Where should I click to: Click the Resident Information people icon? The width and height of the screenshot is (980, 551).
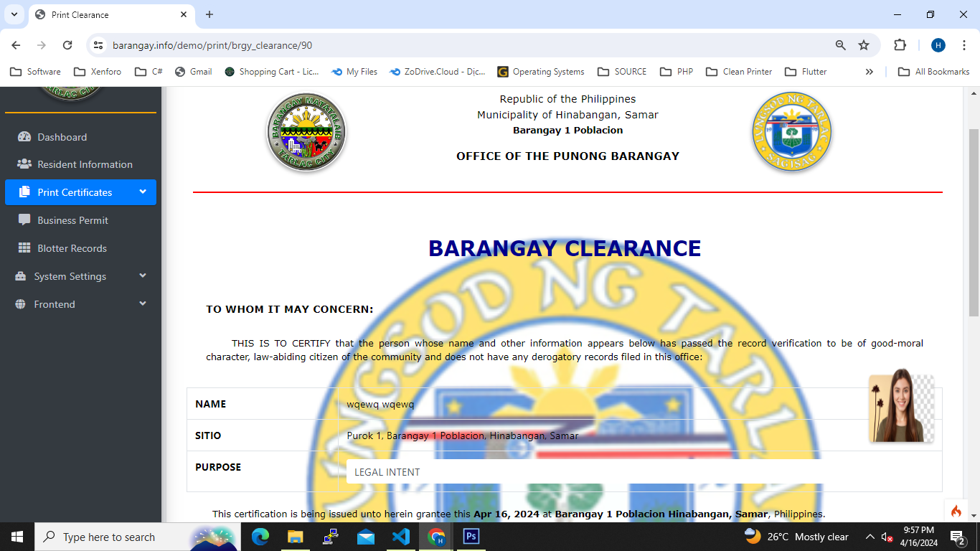click(x=24, y=164)
